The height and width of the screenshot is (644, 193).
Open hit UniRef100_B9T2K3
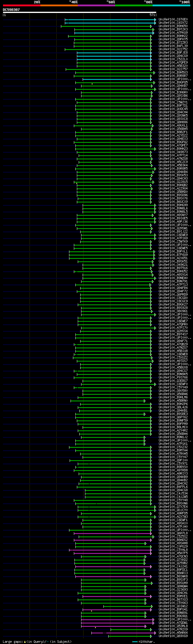tap(173, 30)
